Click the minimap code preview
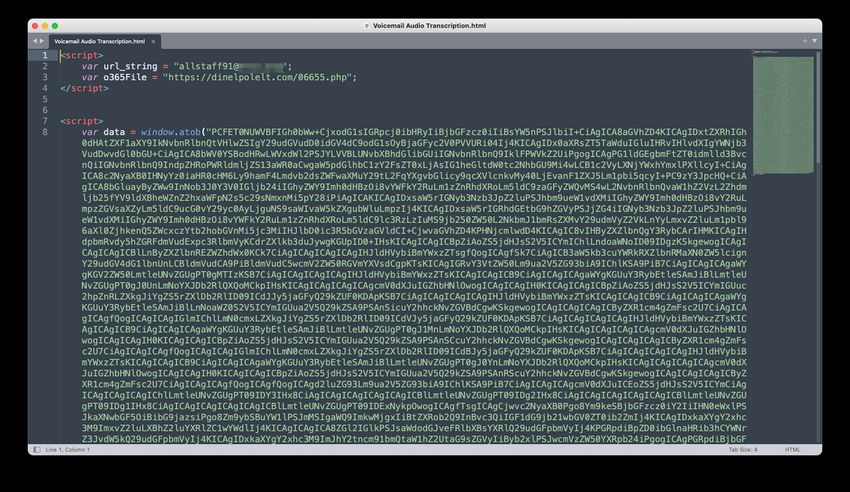The width and height of the screenshot is (850, 492). [x=783, y=114]
